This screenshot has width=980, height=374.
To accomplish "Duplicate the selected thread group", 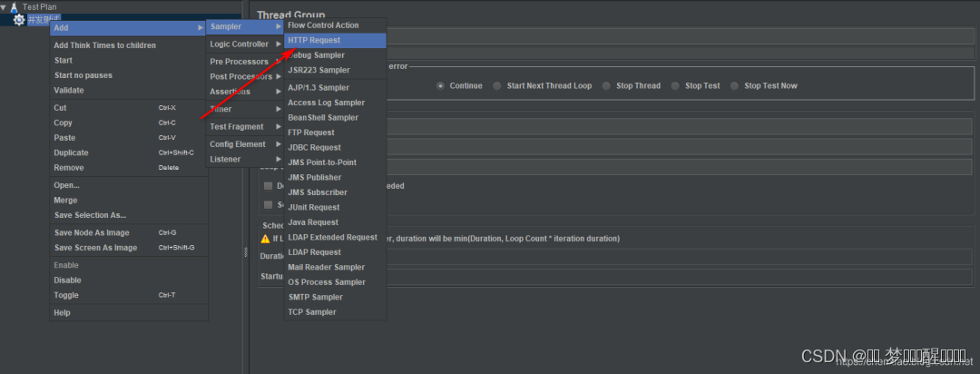I will coord(129,153).
